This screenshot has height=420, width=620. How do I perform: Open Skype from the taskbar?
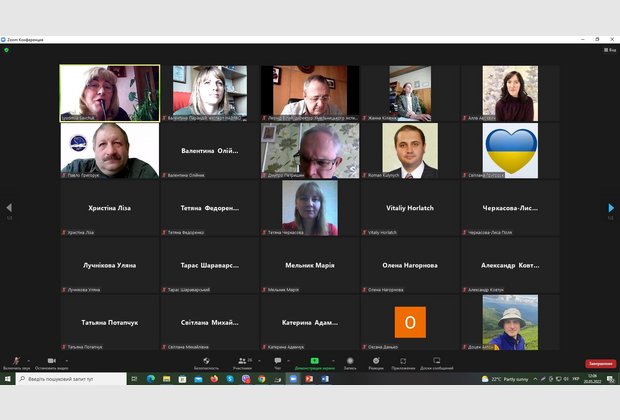230,379
